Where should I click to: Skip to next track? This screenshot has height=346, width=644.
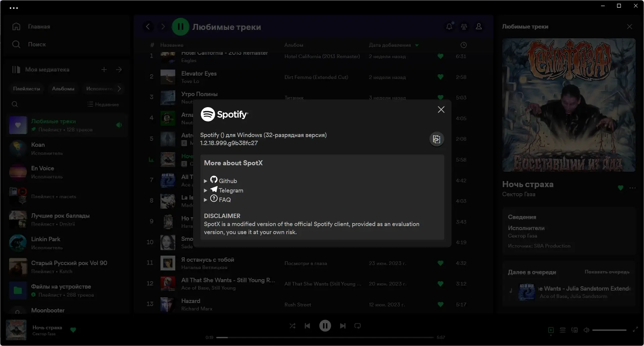(x=342, y=326)
